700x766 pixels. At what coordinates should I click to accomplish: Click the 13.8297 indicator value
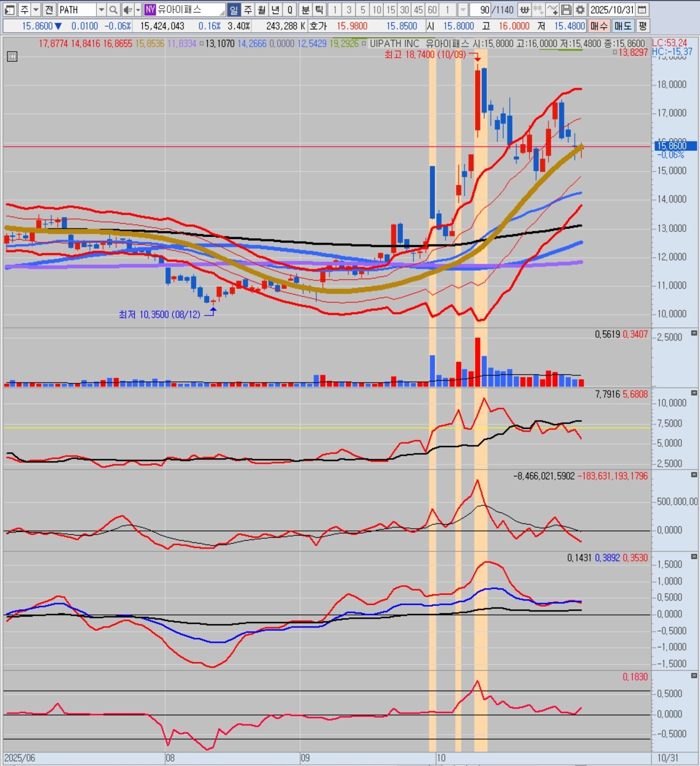click(x=633, y=52)
